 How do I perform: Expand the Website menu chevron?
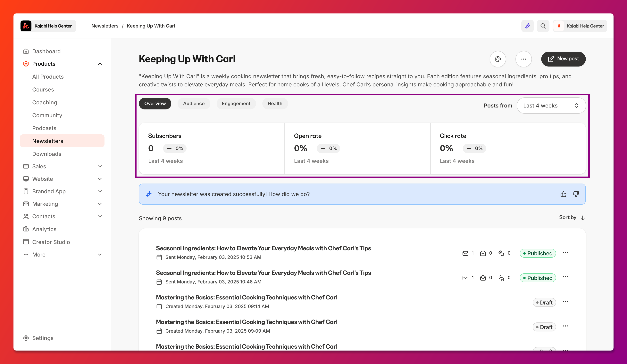(100, 179)
